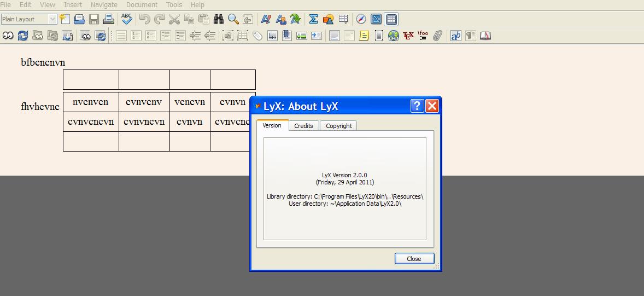This screenshot has height=296, width=644.
Task: Open paragraph settings icon
Action: tap(471, 36)
